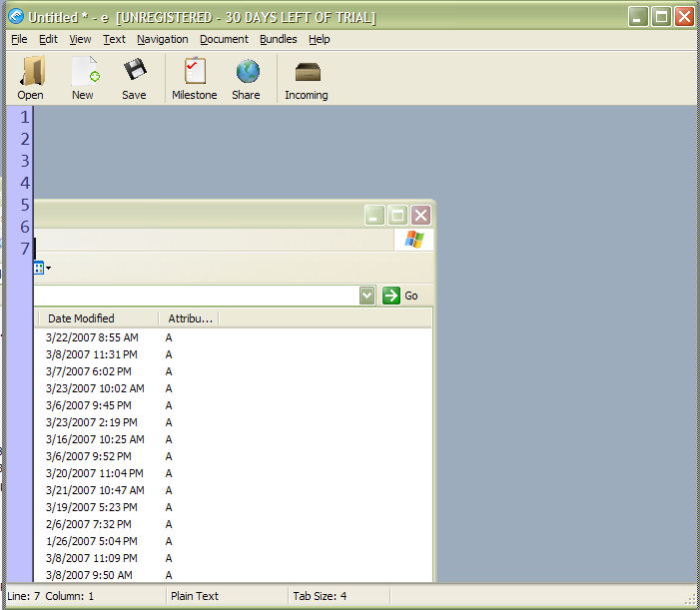Select row dated 3/16/2007 10:25 AM
700x610 pixels.
click(95, 439)
